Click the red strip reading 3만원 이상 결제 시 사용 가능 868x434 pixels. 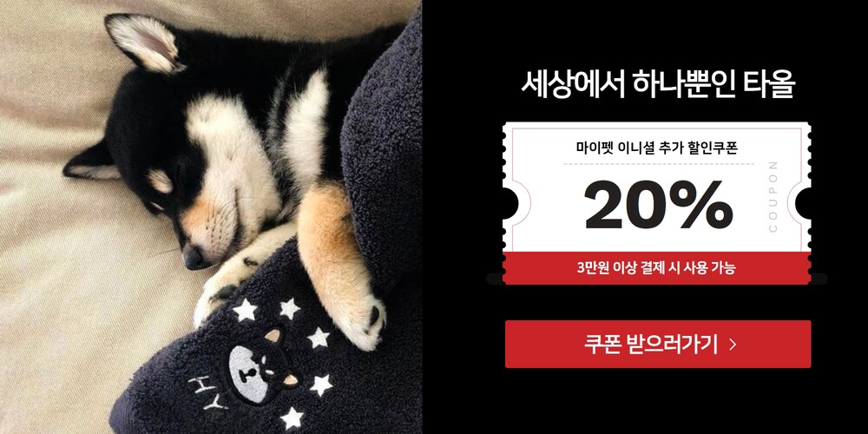coord(656,268)
